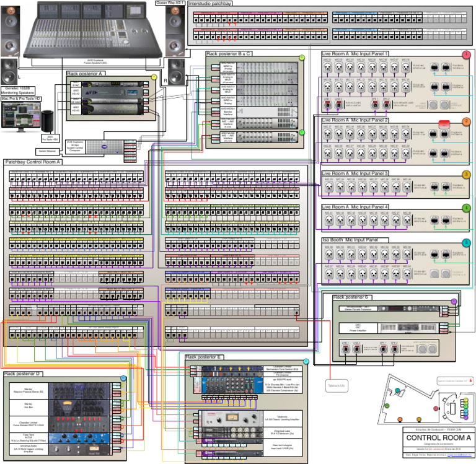Select the right Ocean Way AS-1 tower speaker
Image resolution: width=476 pixels, height=464 pixels.
pos(175,31)
